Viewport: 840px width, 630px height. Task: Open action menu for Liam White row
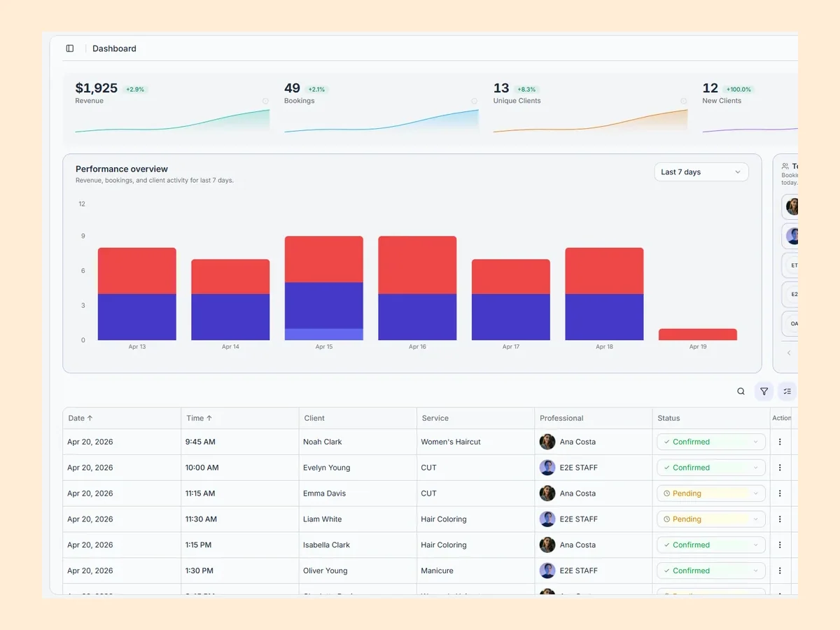click(780, 519)
